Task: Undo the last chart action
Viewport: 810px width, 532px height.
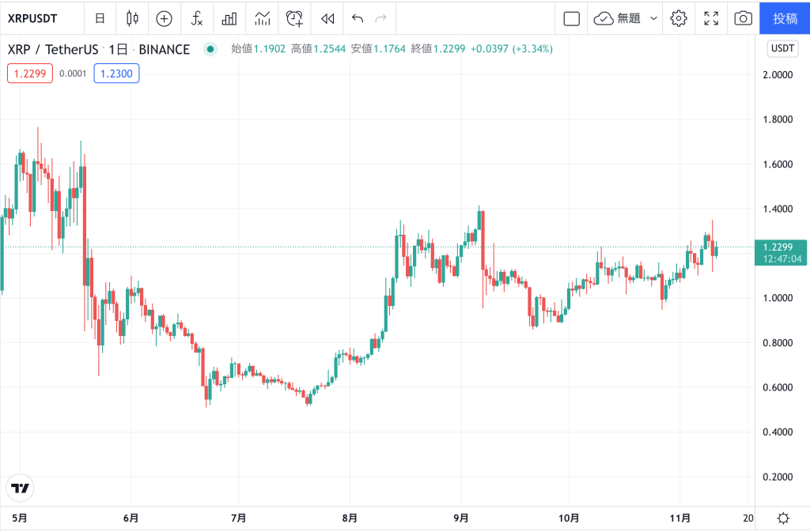Action: 358,18
